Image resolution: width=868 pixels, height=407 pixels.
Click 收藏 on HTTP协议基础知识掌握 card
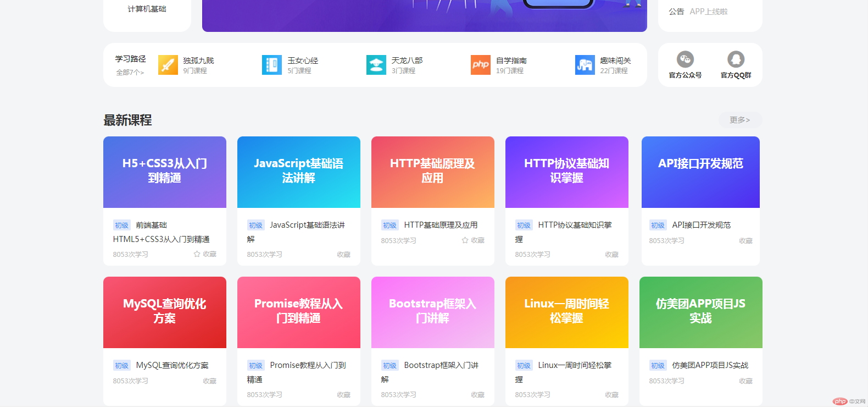point(612,255)
